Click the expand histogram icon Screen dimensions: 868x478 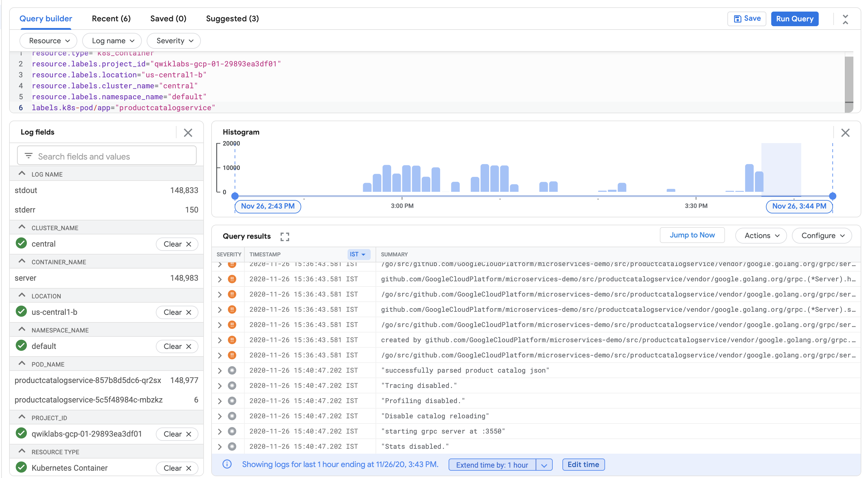(x=285, y=237)
